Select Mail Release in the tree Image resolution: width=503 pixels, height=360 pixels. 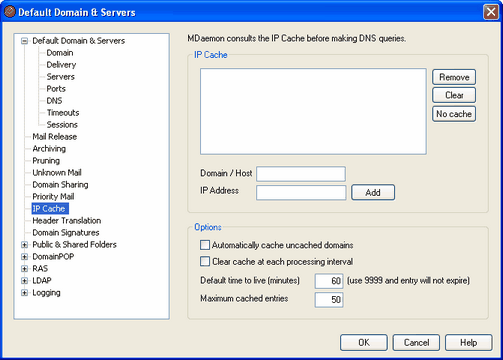pyautogui.click(x=55, y=137)
